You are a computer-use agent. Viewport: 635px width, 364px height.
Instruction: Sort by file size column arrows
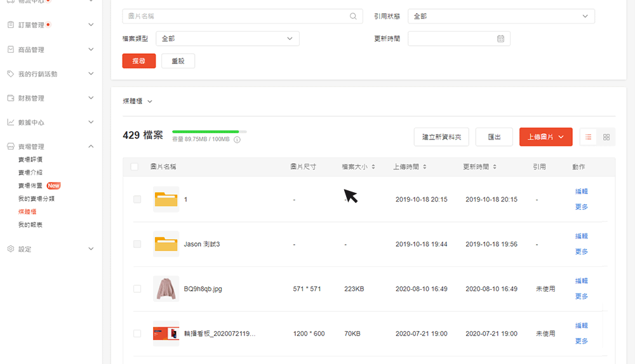pos(373,167)
